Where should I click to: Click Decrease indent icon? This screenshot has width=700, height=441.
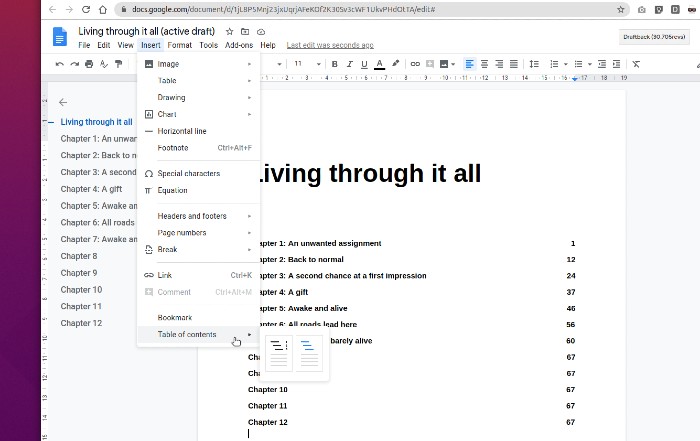point(602,64)
